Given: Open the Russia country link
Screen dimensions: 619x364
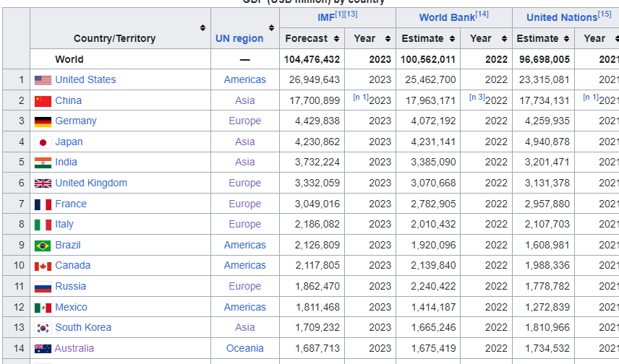Looking at the screenshot, I should tap(70, 286).
